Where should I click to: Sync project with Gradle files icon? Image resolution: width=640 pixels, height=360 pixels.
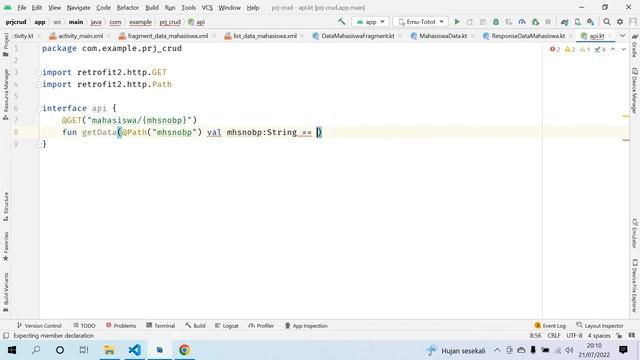click(564, 22)
